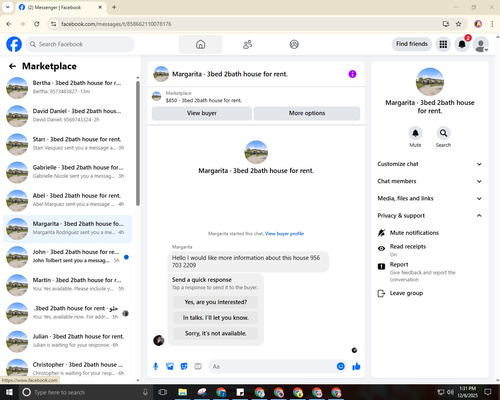Open Bertha's rental conversation
Image resolution: width=500 pixels, height=400 pixels.
(x=68, y=88)
